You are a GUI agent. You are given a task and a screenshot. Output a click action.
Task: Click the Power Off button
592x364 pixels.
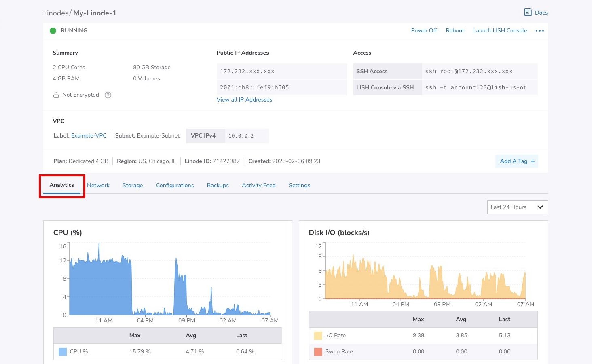click(424, 31)
